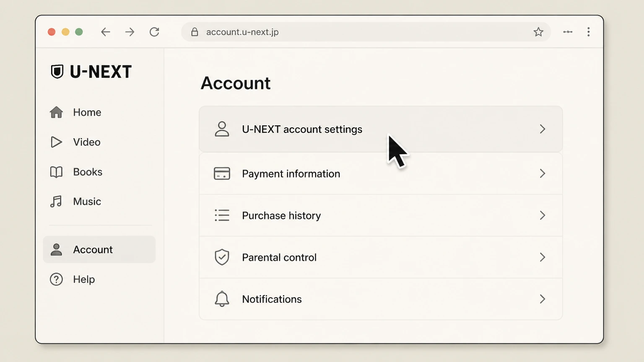The width and height of the screenshot is (644, 362).
Task: Open the browser vertical three-dot menu
Action: 589,32
